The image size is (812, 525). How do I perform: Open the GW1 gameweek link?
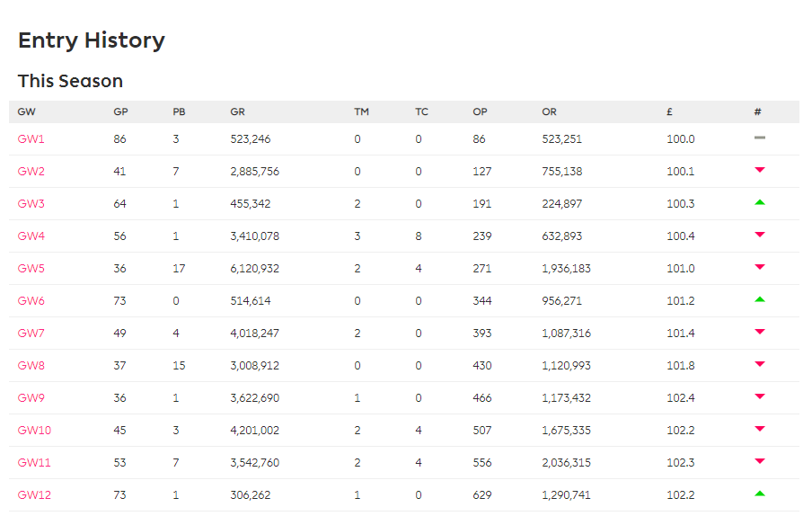point(31,139)
